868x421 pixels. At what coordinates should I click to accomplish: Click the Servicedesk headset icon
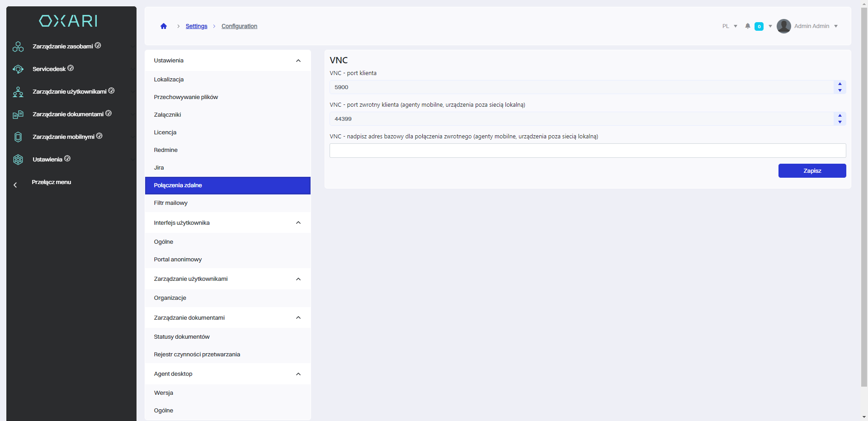point(18,69)
